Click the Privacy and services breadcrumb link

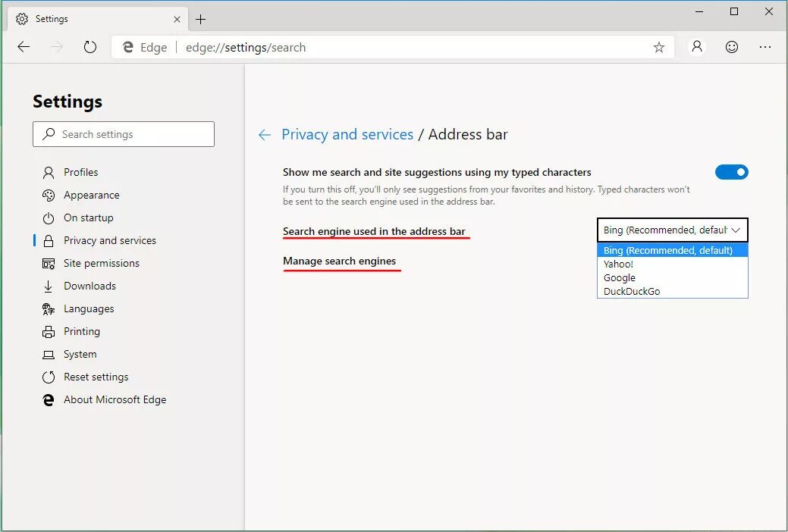pyautogui.click(x=347, y=135)
